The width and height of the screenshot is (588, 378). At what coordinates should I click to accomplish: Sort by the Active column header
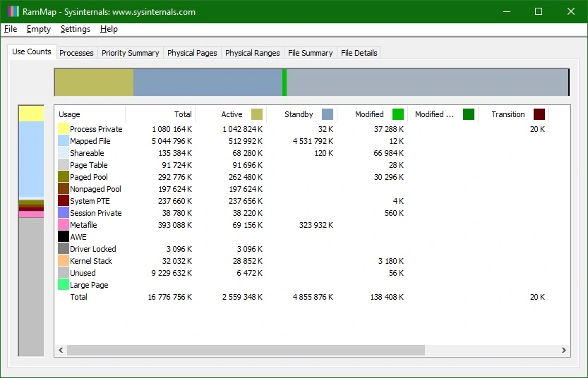[x=231, y=114]
